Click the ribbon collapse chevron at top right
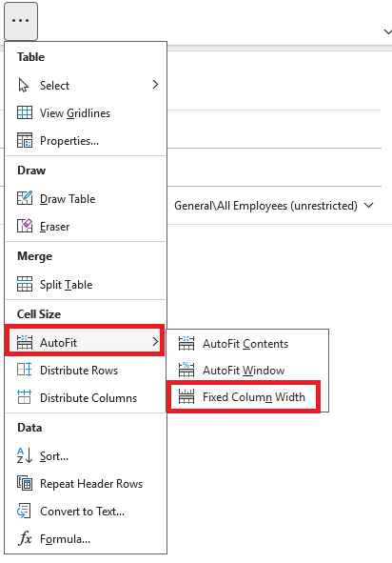Viewport: 392px width, 563px height. click(x=387, y=32)
